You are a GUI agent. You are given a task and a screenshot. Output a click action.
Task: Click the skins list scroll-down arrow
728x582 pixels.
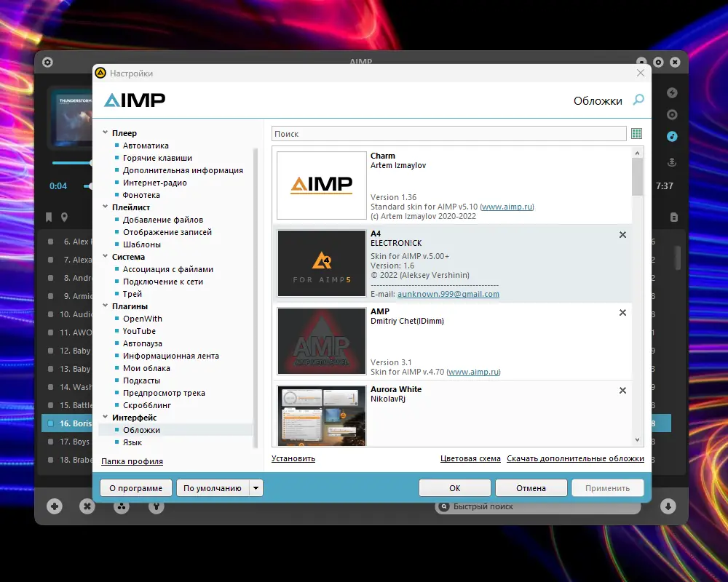pyautogui.click(x=638, y=439)
